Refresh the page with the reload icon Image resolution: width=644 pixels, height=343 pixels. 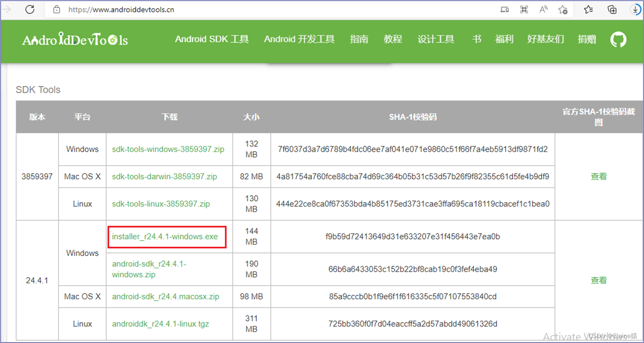[30, 9]
